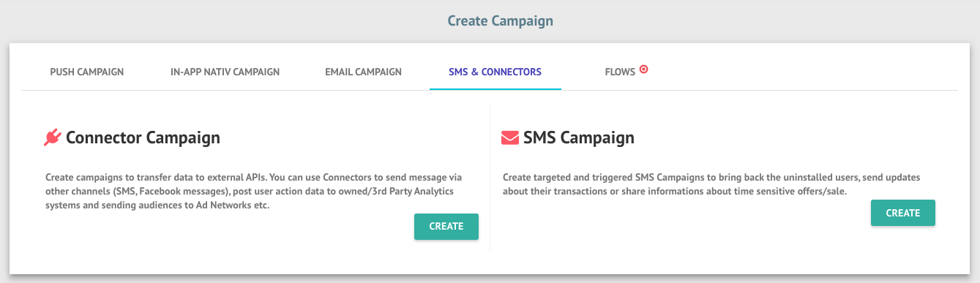Click the Connector Campaign heading
This screenshot has height=283, width=980.
pyautogui.click(x=143, y=137)
